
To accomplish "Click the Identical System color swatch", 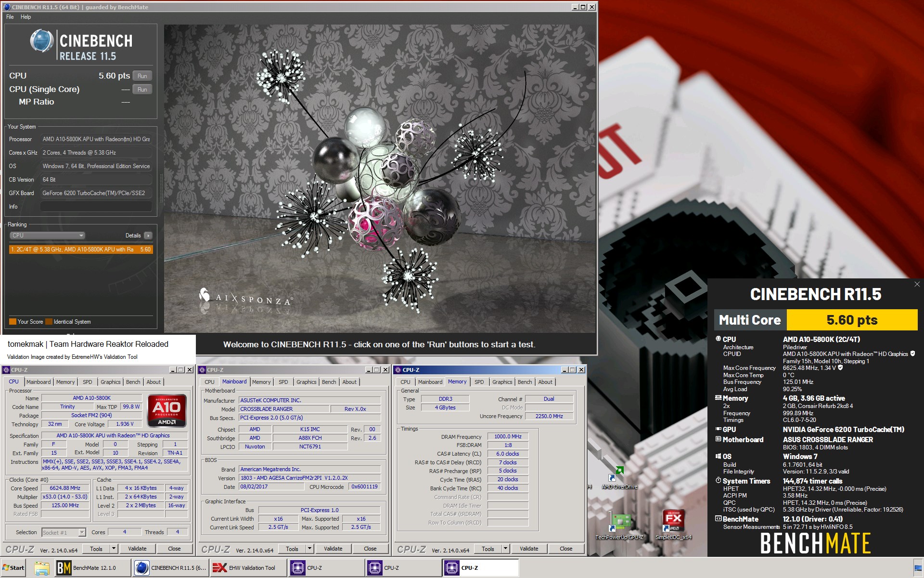I will click(49, 322).
